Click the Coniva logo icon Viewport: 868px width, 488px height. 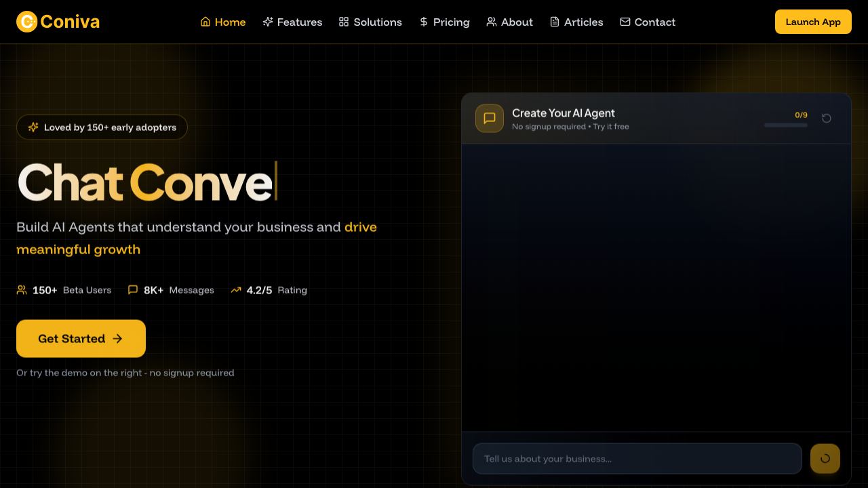[26, 22]
